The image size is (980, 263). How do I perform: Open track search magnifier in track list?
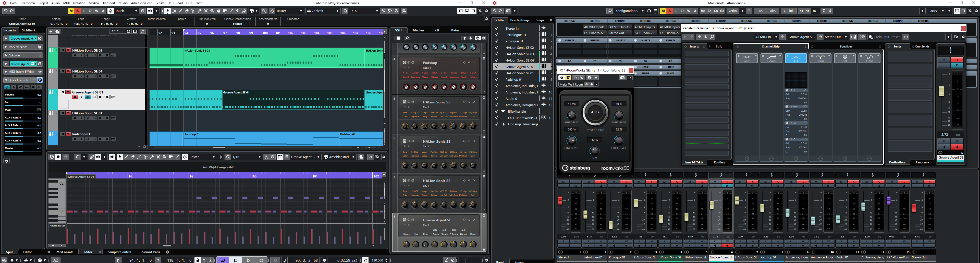tap(143, 32)
